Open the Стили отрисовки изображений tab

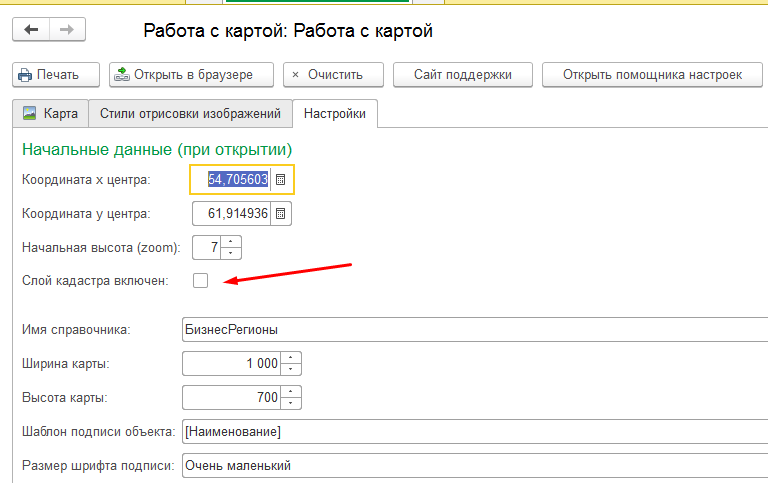[x=190, y=113]
